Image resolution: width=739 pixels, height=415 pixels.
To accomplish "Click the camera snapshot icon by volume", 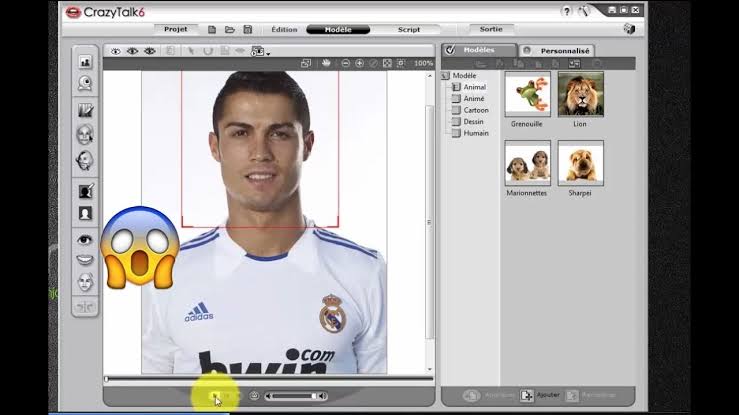I will pyautogui.click(x=254, y=396).
